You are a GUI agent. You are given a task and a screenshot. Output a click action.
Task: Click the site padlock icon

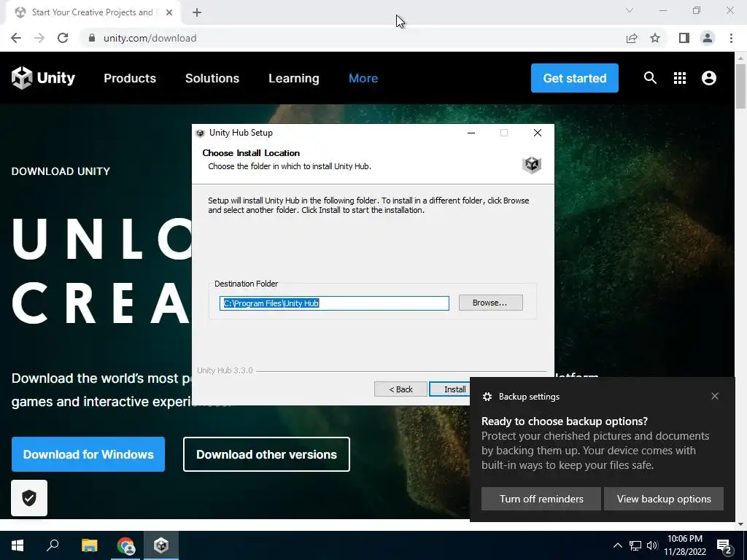92,38
